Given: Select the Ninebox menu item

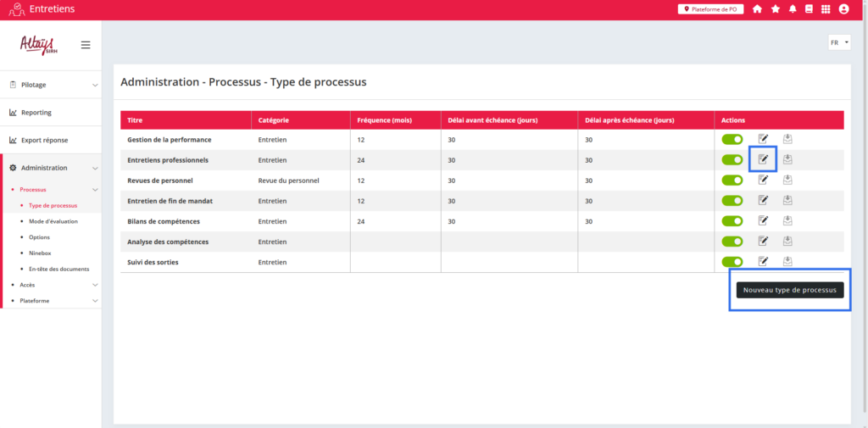Looking at the screenshot, I should tap(42, 253).
